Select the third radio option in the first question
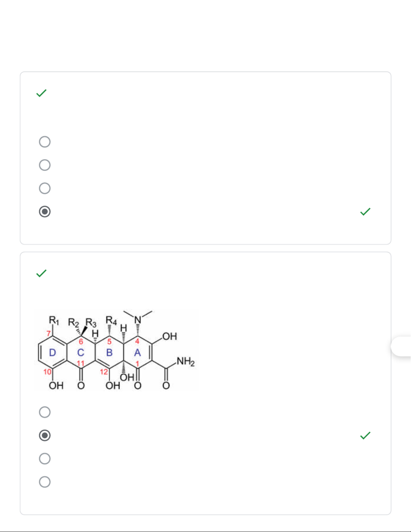The image size is (411, 532). (x=45, y=188)
